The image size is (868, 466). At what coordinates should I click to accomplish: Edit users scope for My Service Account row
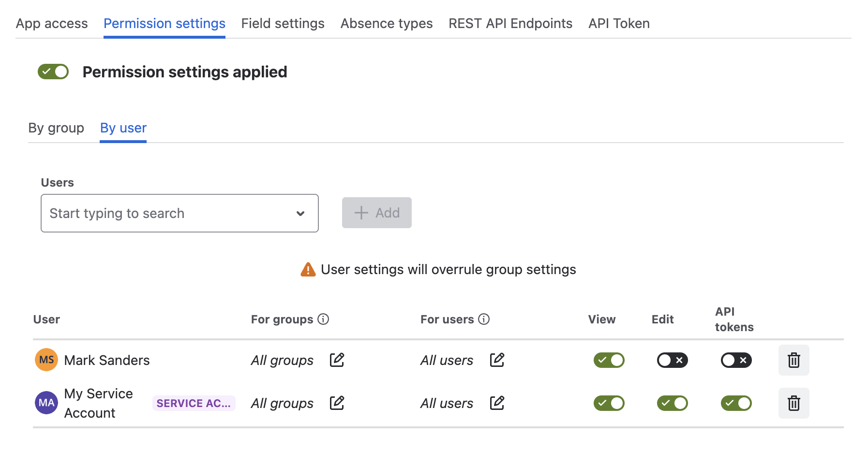pos(497,403)
